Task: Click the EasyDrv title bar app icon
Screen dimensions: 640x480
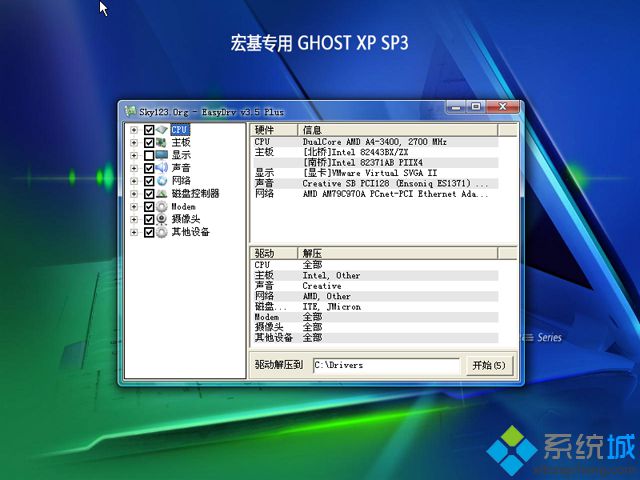Action: click(131, 111)
